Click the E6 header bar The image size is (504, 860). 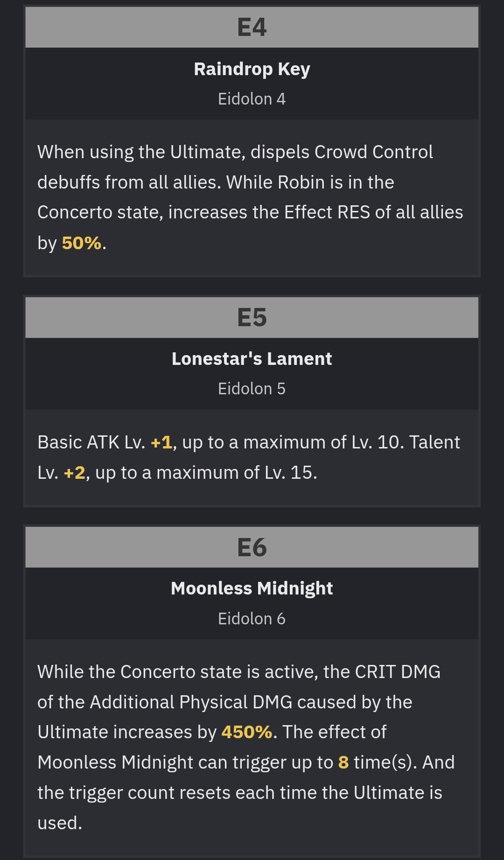click(x=252, y=547)
